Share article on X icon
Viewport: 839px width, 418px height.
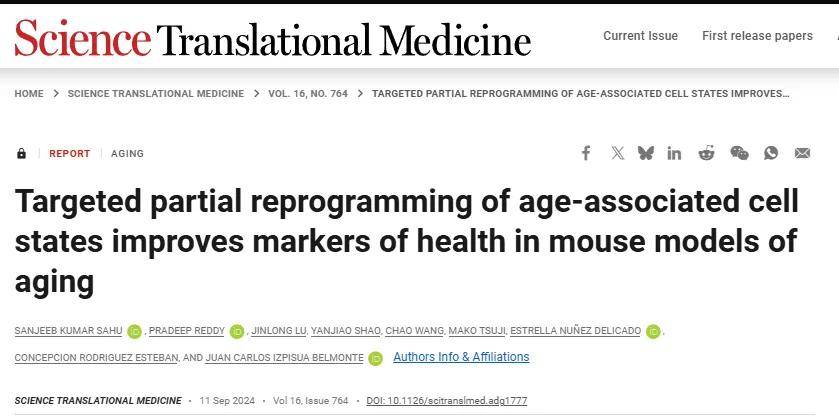point(617,154)
